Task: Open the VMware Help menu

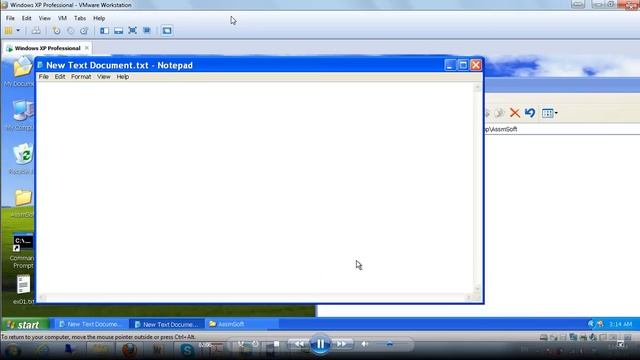Action: point(99,18)
